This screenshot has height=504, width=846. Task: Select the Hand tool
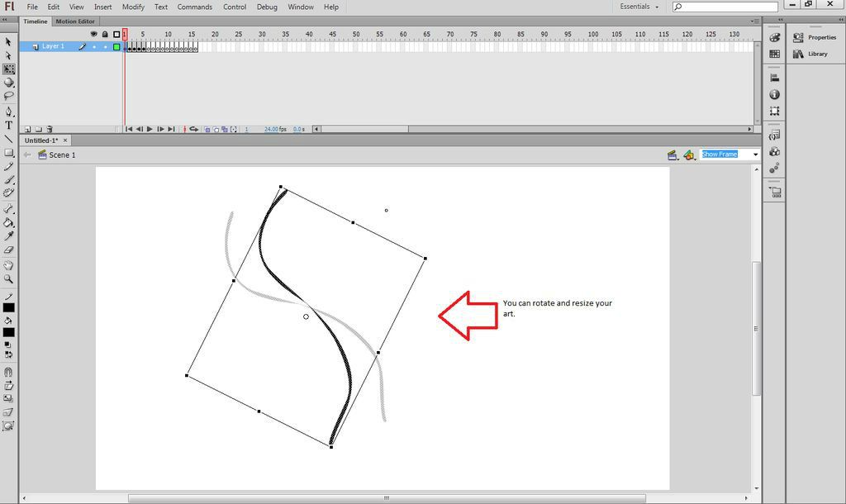coord(8,265)
